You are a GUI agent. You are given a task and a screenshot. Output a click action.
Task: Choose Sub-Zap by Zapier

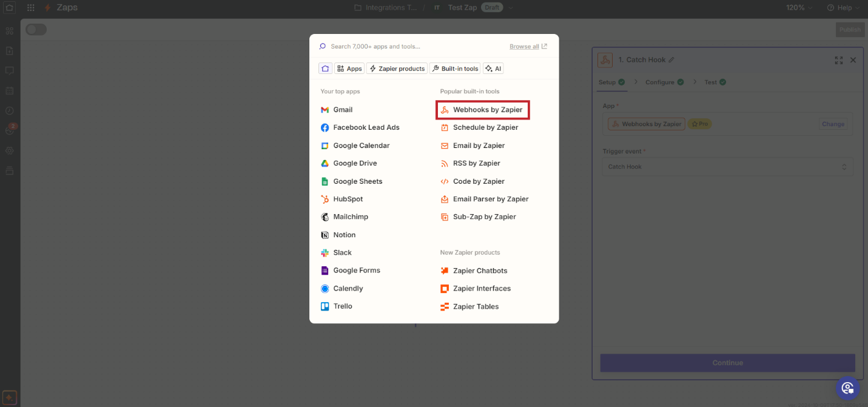tap(478, 217)
